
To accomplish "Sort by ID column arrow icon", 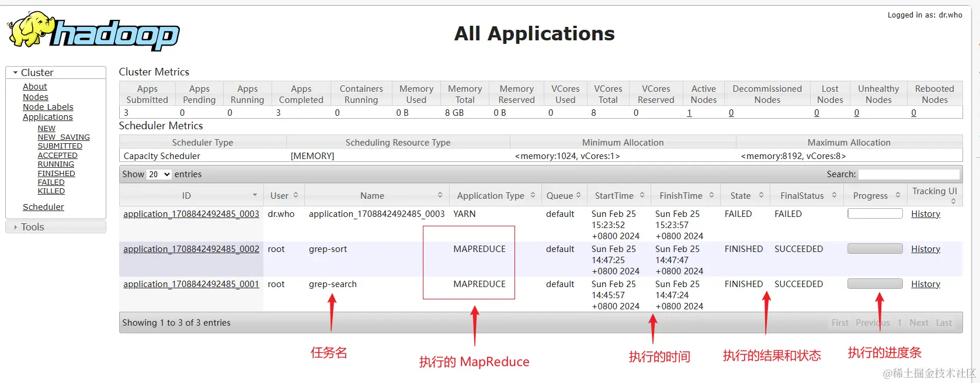I will point(255,195).
